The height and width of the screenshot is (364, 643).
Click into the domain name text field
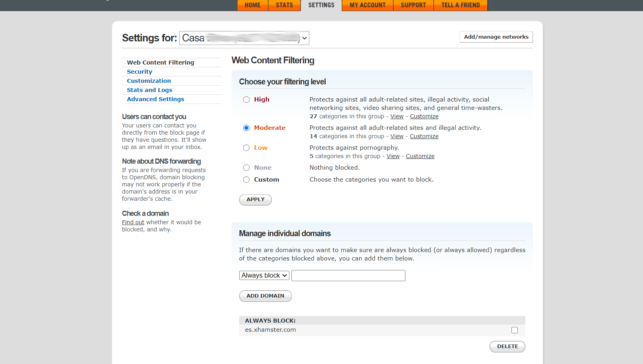pyautogui.click(x=348, y=276)
